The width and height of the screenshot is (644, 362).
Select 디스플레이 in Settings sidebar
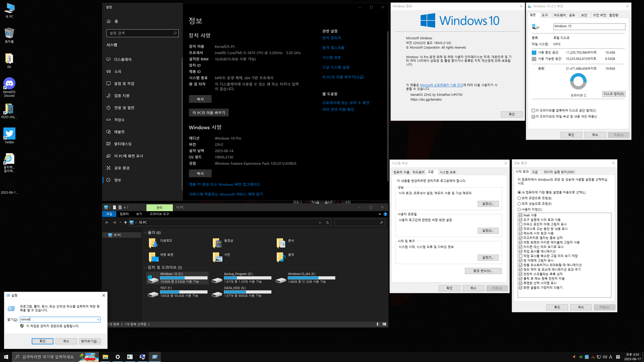click(x=142, y=60)
